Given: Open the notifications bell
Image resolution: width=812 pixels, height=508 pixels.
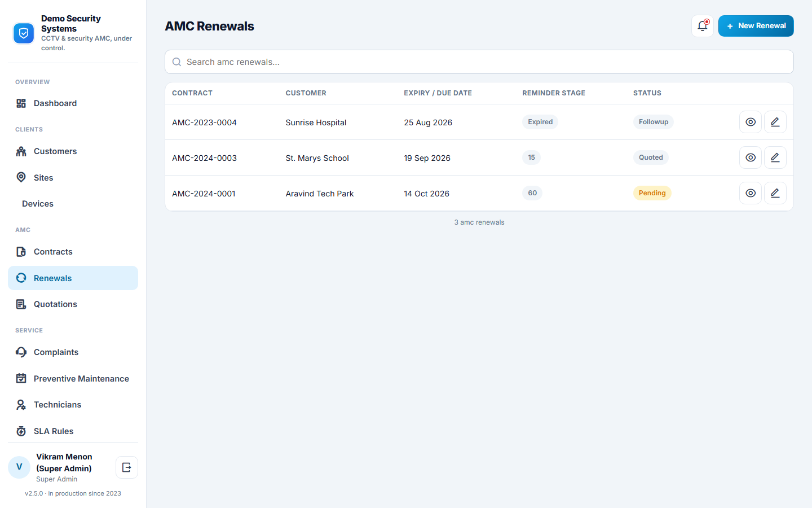Looking at the screenshot, I should point(703,26).
